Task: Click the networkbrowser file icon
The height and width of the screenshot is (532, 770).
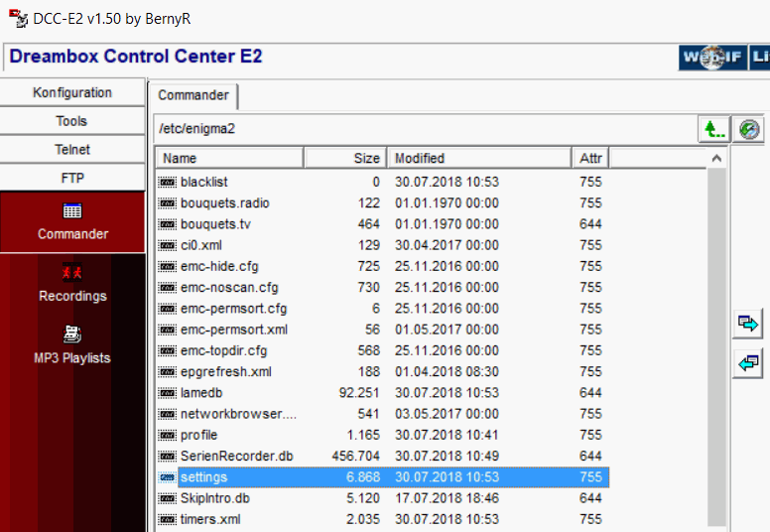Action: click(168, 415)
